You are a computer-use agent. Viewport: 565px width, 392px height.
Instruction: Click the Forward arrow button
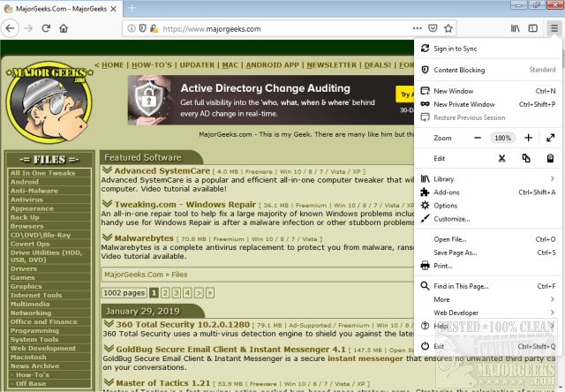click(x=28, y=28)
